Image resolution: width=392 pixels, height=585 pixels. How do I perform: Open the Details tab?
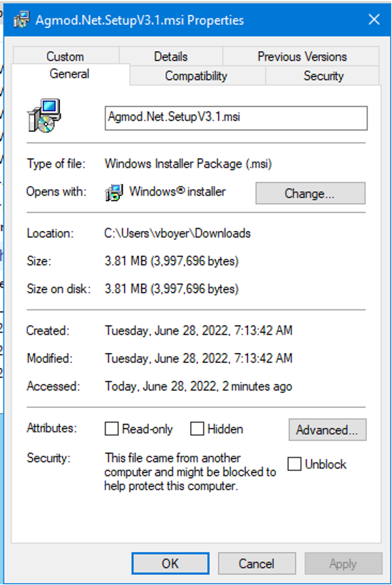(170, 56)
